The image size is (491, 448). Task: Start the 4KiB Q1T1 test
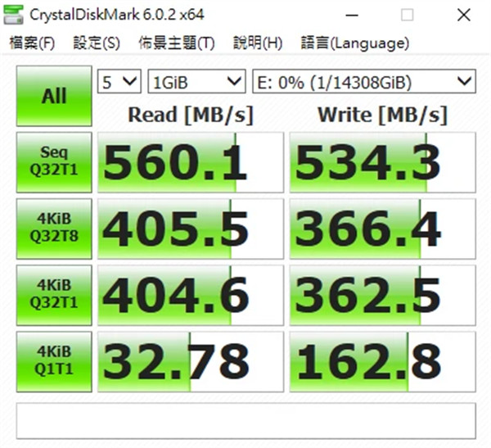[54, 362]
